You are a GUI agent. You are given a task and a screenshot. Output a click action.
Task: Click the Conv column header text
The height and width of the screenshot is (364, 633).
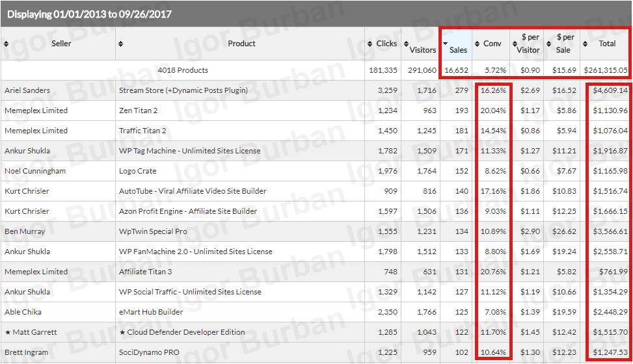coord(492,44)
